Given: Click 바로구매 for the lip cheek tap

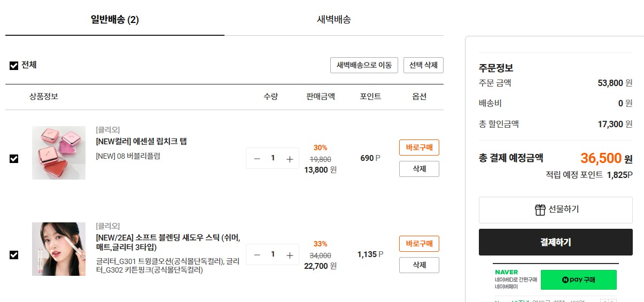Looking at the screenshot, I should (419, 148).
